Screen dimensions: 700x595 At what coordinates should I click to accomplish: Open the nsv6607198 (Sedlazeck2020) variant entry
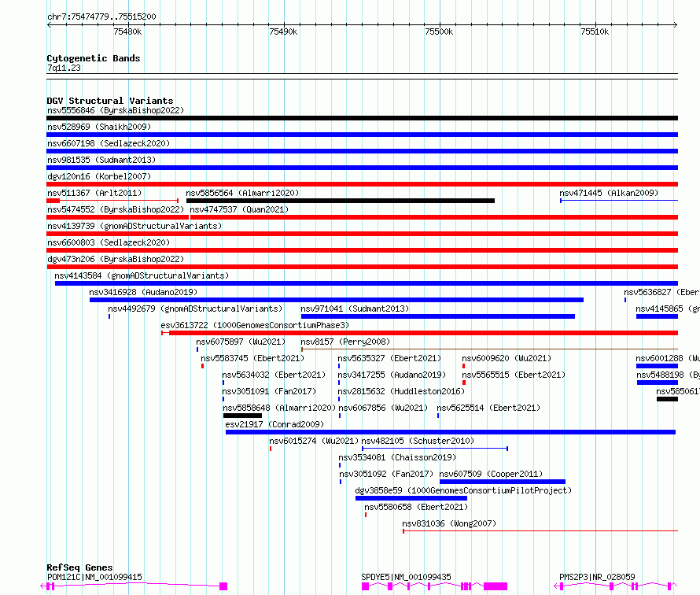pyautogui.click(x=109, y=143)
